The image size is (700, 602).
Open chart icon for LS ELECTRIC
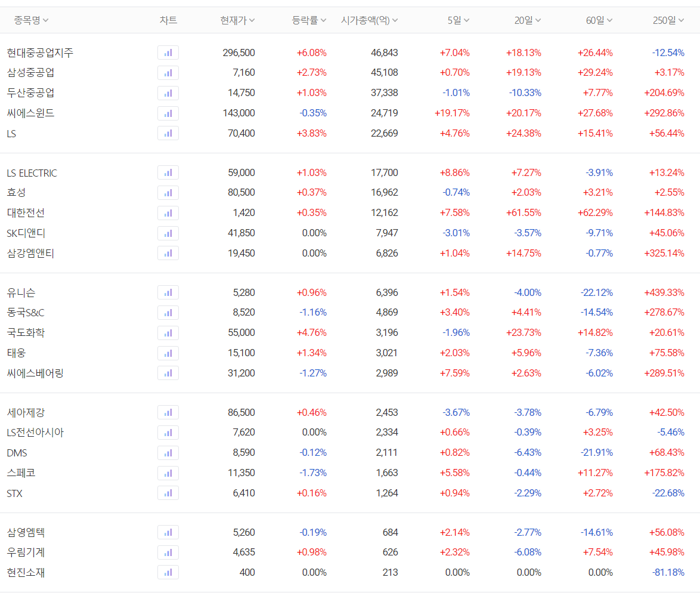(168, 172)
